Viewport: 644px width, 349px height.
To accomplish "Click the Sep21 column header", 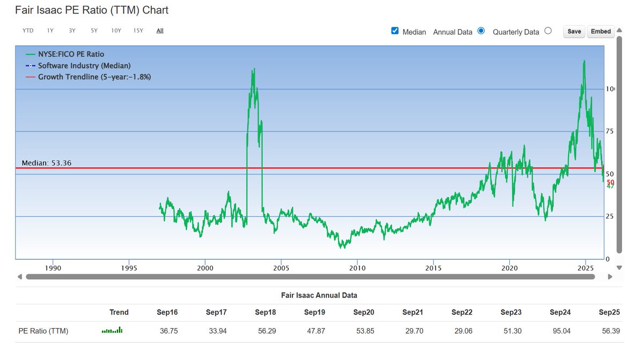I will click(413, 312).
